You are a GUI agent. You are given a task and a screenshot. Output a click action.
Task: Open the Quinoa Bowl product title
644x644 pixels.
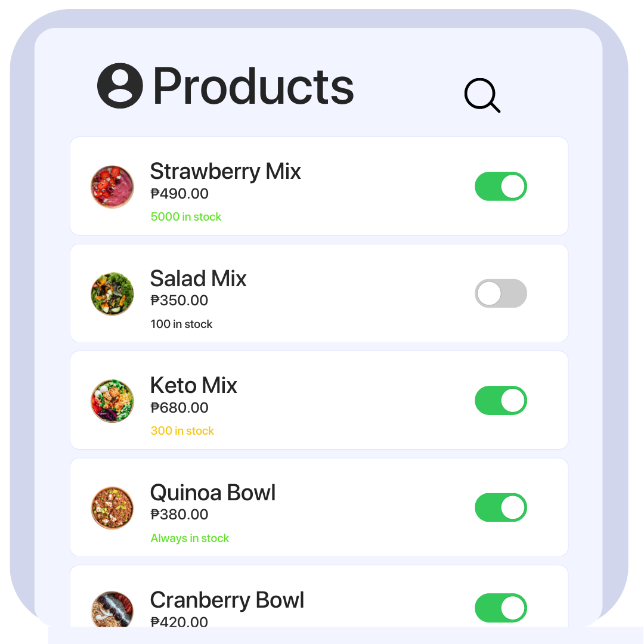coord(213,493)
